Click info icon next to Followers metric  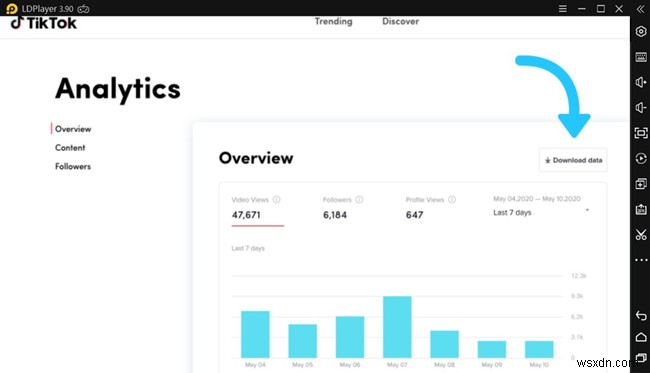(359, 199)
